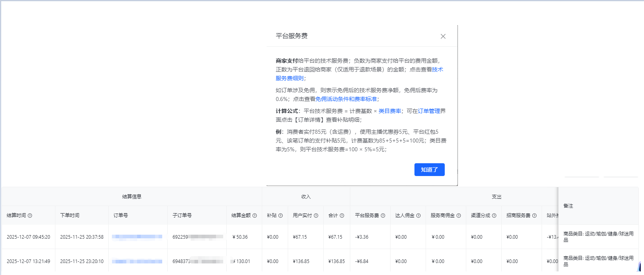644x275 pixels.
Task: Click platform fee value -¥6.84
Action: tap(362, 261)
